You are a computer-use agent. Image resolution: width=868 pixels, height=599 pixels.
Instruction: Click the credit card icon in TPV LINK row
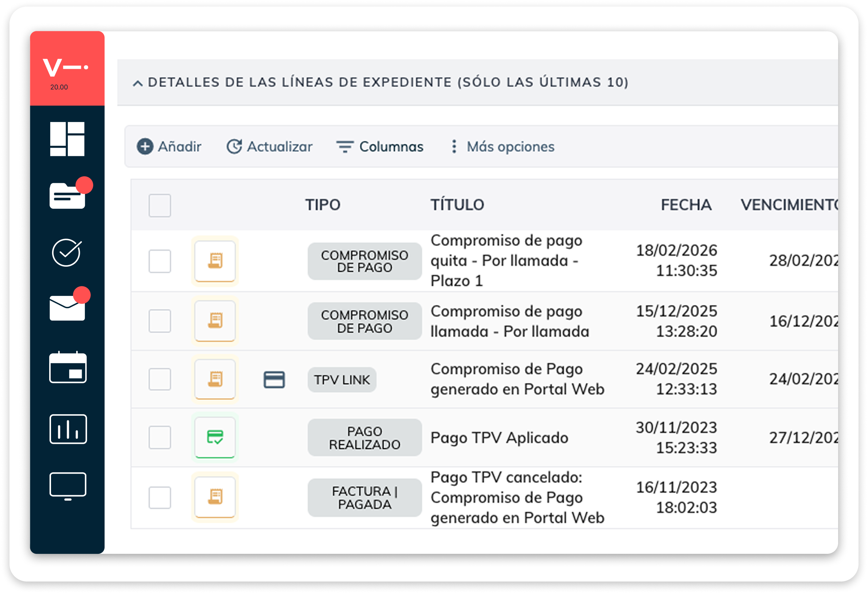point(274,380)
